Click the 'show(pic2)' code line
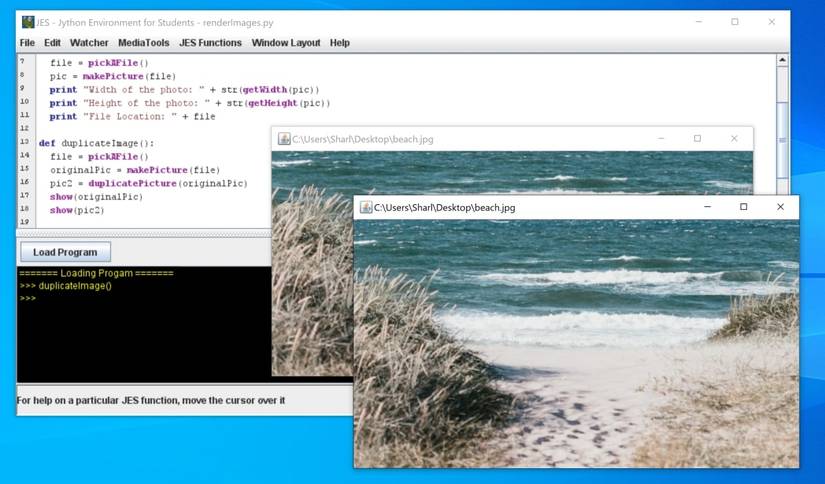The height and width of the screenshot is (484, 825). click(77, 210)
